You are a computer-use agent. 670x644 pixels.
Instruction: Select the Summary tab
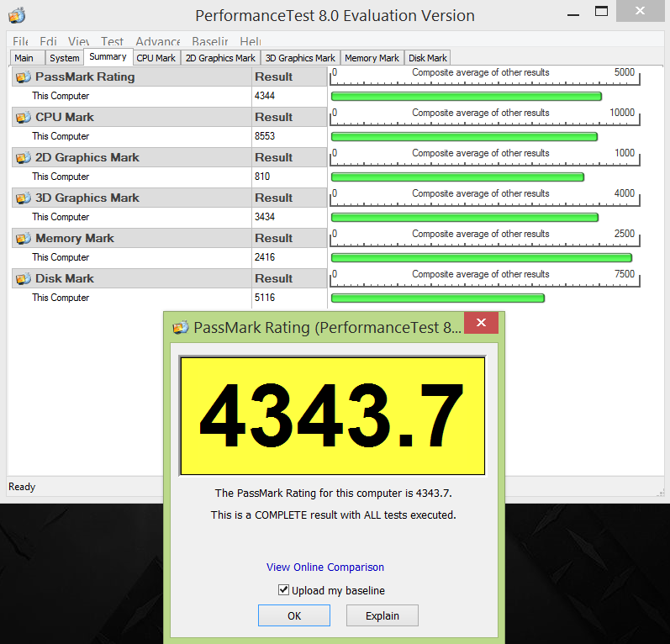pos(108,57)
